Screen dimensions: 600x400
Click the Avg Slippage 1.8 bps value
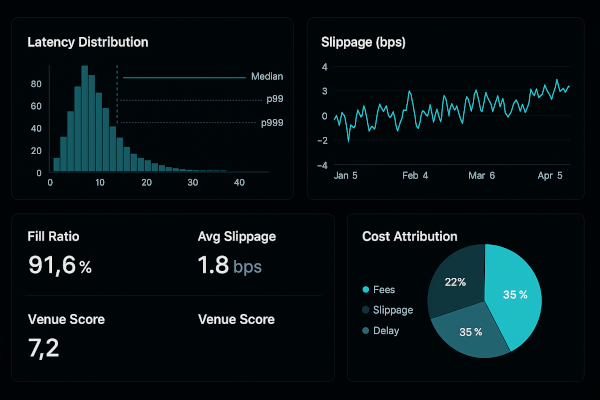coord(231,267)
